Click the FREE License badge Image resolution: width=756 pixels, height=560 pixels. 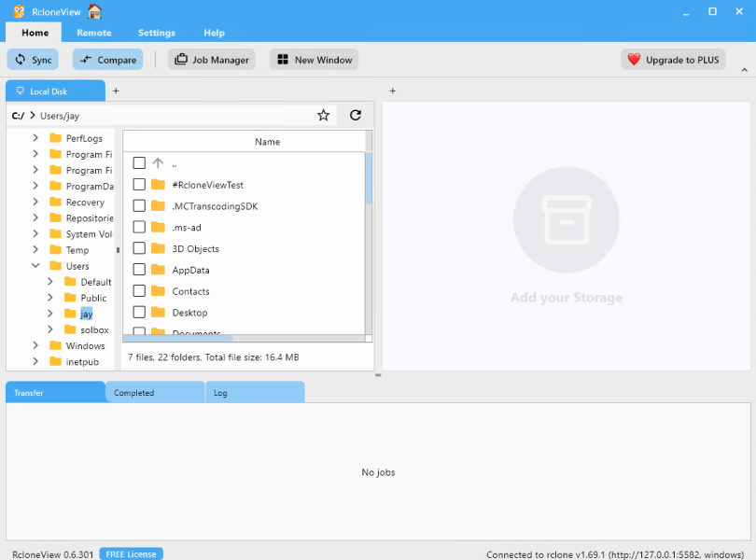coord(131,554)
